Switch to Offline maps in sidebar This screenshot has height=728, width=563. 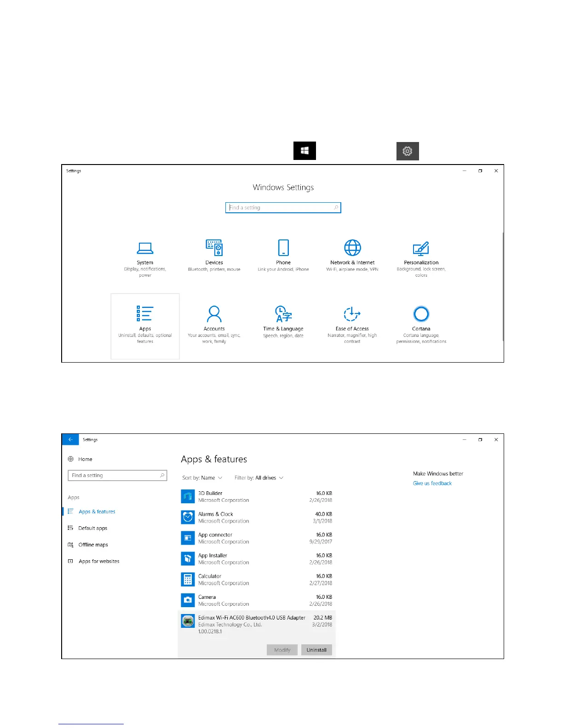tap(88, 545)
